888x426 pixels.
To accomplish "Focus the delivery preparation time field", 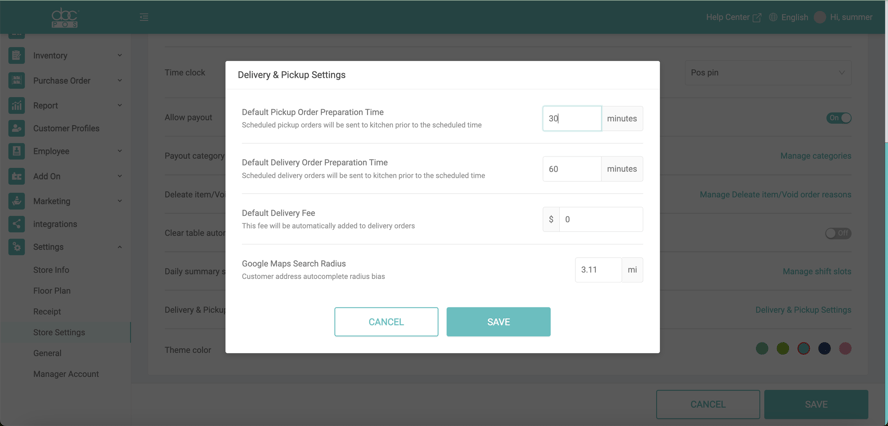I will click(x=572, y=169).
